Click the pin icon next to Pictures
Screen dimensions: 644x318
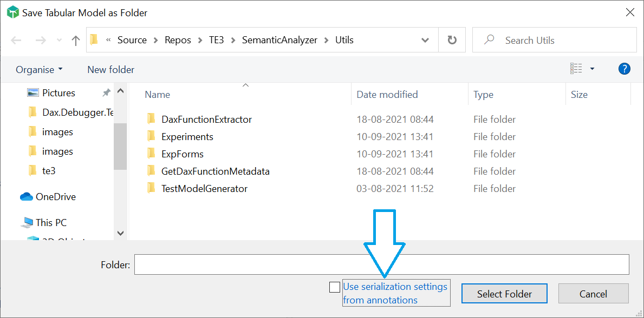click(106, 92)
